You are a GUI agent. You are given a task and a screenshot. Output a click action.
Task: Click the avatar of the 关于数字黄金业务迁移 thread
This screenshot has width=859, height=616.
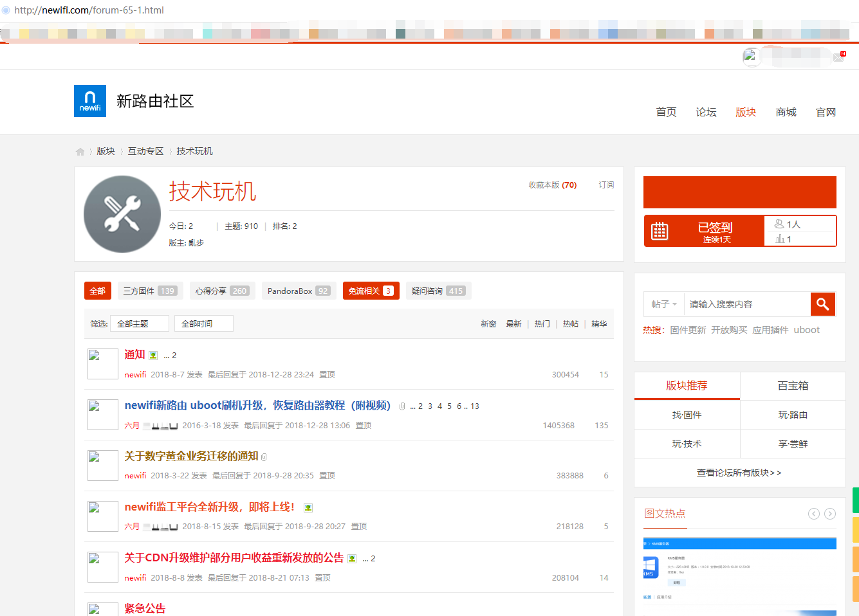click(x=103, y=466)
